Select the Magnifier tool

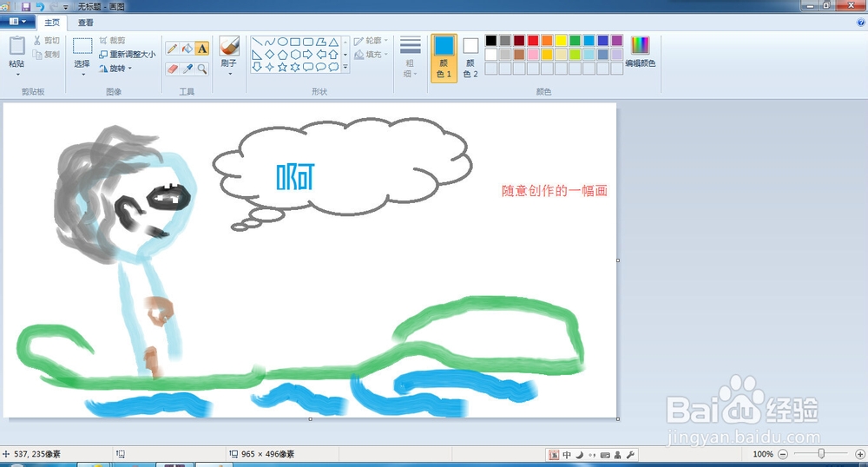click(x=202, y=69)
